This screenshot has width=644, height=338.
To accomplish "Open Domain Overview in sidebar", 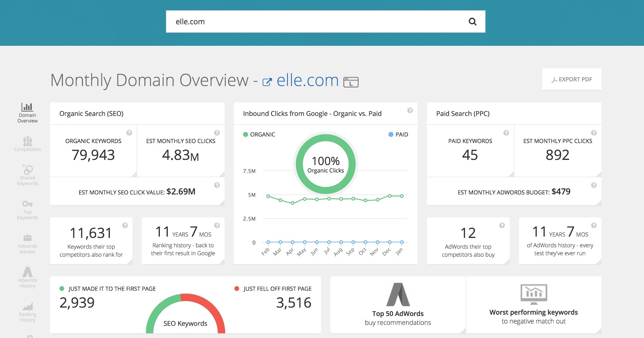I will coord(27,112).
